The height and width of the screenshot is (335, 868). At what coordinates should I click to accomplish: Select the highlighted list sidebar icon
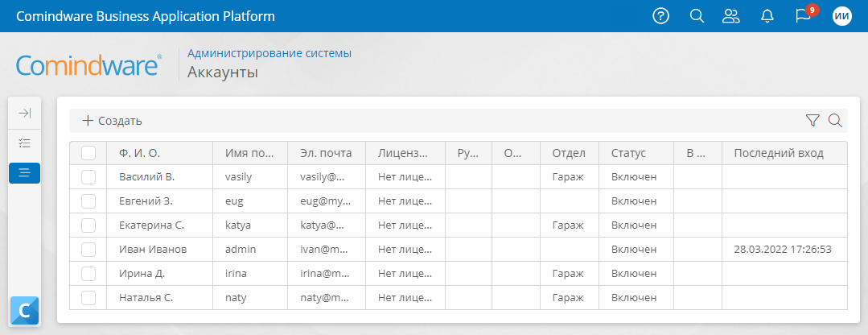coord(24,173)
